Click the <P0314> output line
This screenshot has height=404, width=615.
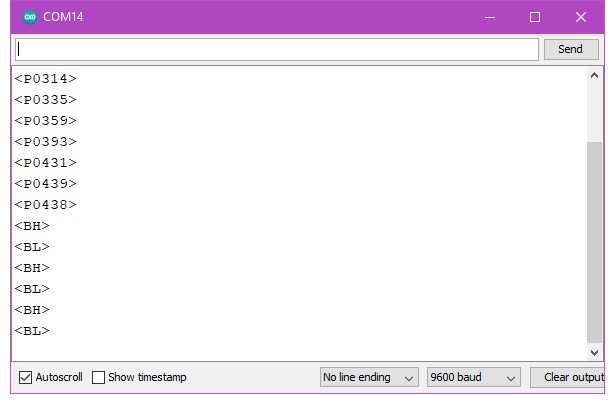46,78
